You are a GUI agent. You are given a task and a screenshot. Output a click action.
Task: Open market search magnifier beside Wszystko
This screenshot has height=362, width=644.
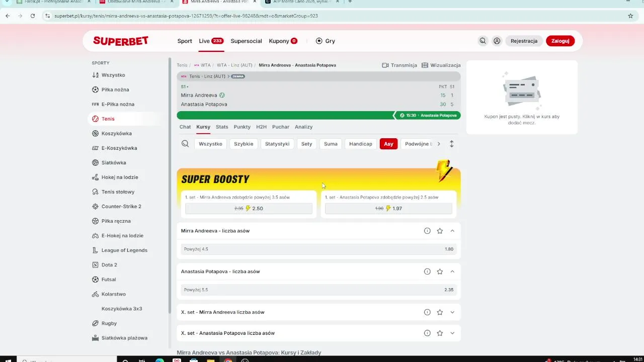(x=185, y=144)
